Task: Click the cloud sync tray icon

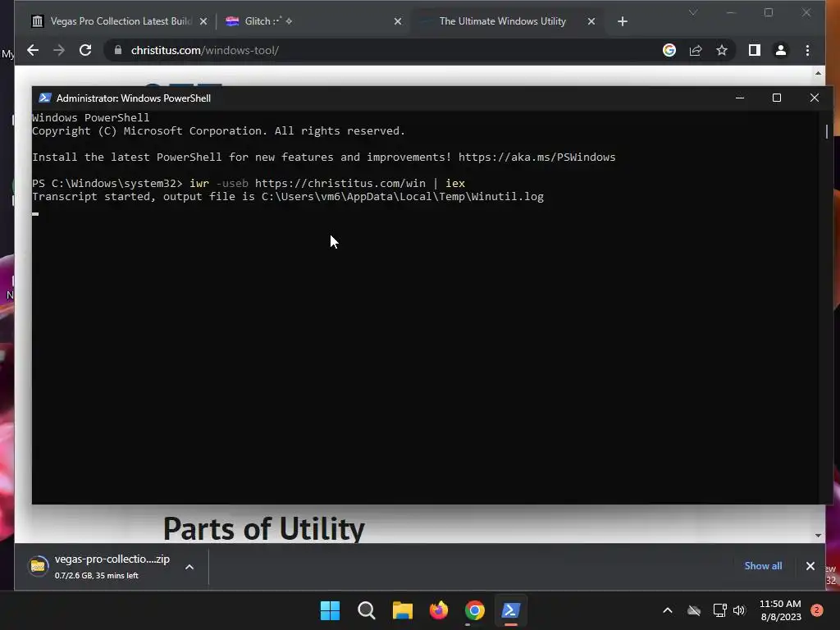Action: tap(694, 610)
